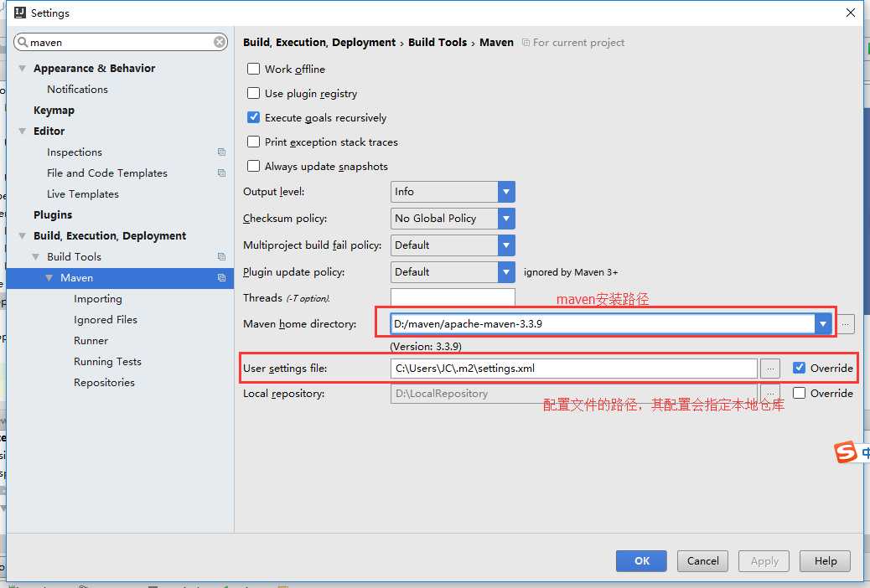Open Plugins settings
The width and height of the screenshot is (870, 588).
(53, 214)
